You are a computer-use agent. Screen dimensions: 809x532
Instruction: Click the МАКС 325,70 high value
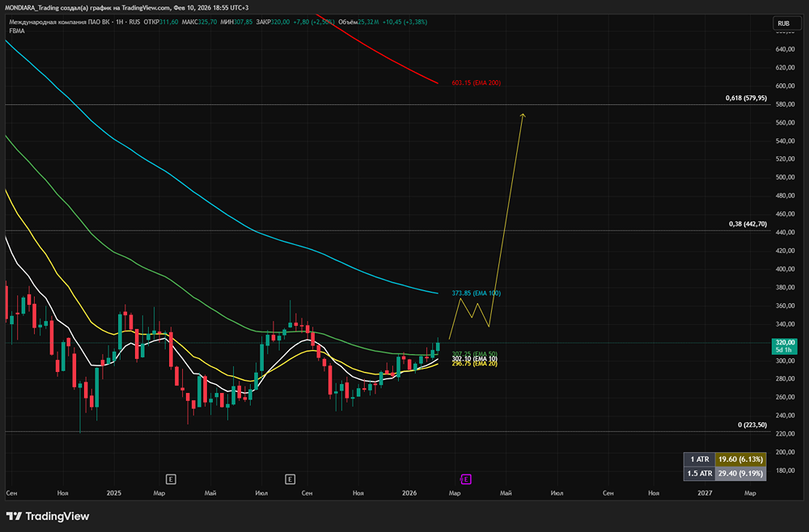pyautogui.click(x=199, y=22)
